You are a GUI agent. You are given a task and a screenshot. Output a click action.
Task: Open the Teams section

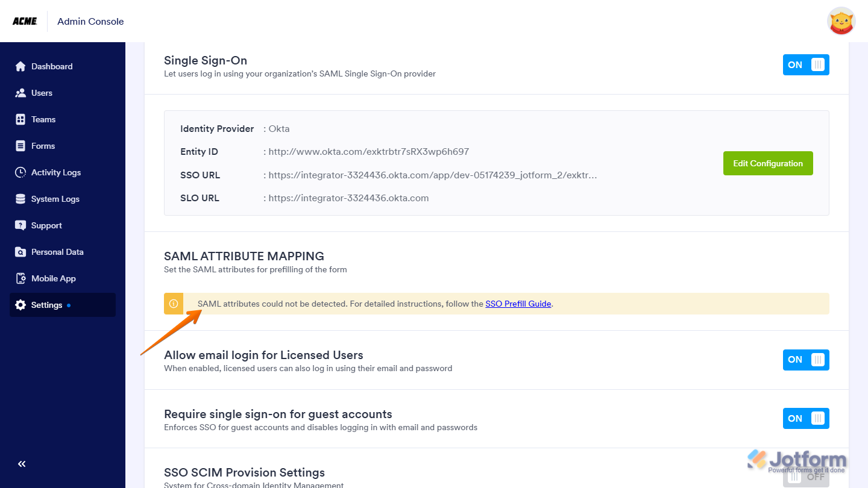[x=21, y=119]
